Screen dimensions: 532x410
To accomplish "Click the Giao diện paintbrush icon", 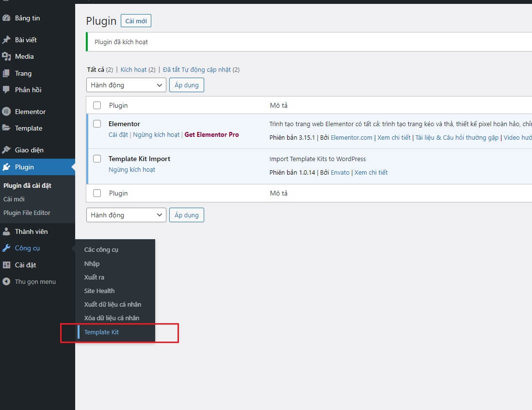I will pyautogui.click(x=6, y=150).
